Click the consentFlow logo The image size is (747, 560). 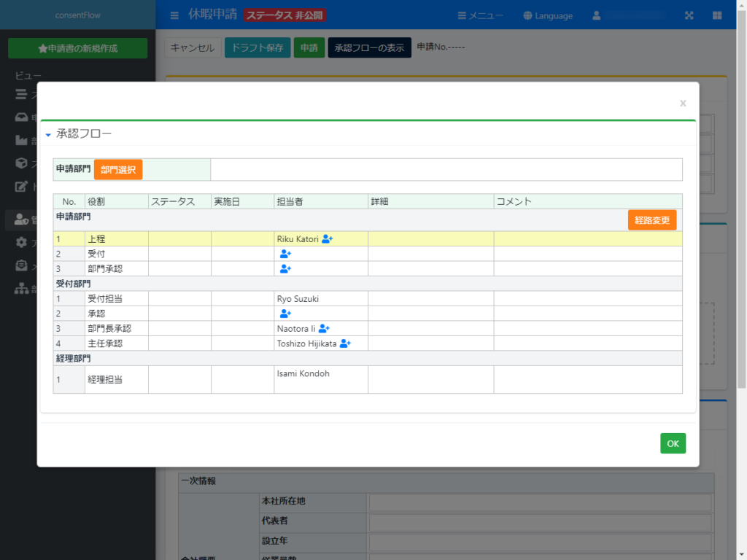pos(77,15)
